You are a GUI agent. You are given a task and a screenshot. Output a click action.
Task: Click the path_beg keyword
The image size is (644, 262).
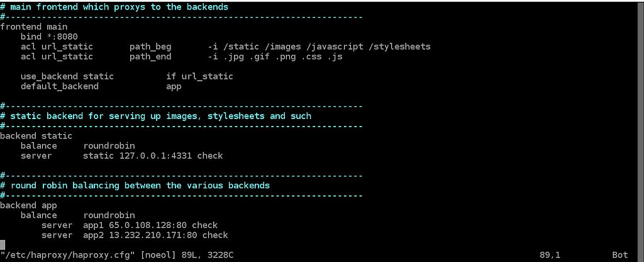tap(150, 47)
